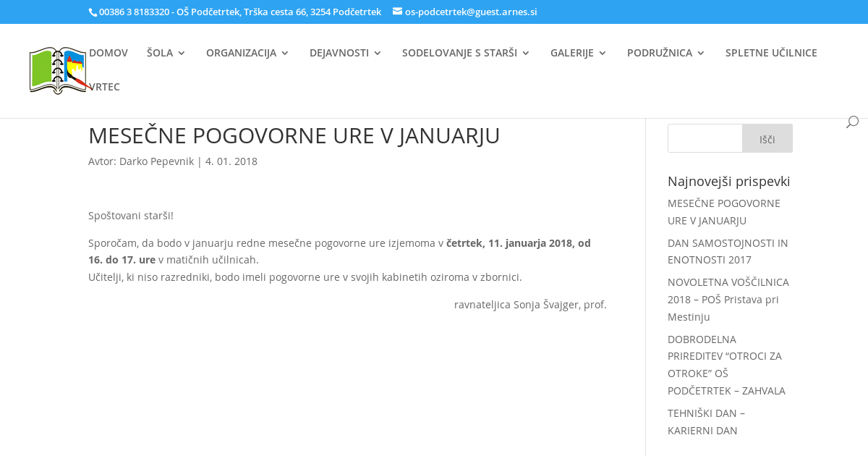This screenshot has width=868, height=456.
Task: Open TEHNIŠKI DAN – KARIERNI DAN post
Action: (x=706, y=421)
